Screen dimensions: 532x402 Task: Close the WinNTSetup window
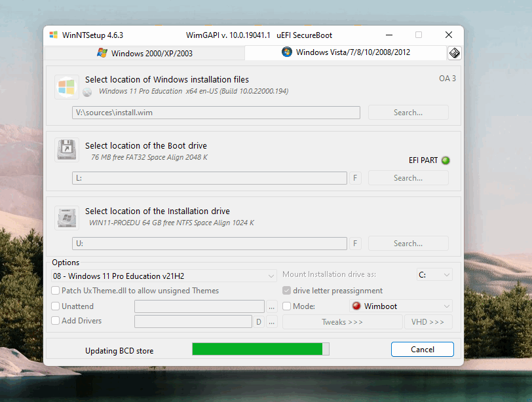pos(449,35)
